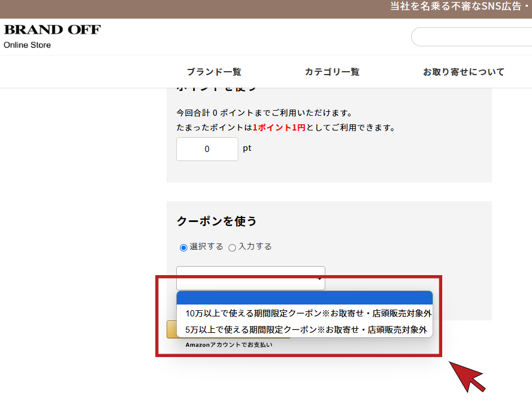The image size is (532, 400).
Task: Click the dropdown arrow on the coupon selector
Action: click(x=320, y=279)
